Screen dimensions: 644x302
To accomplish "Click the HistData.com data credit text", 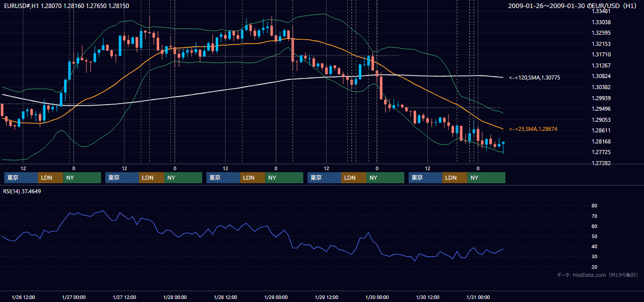I will (x=597, y=275).
